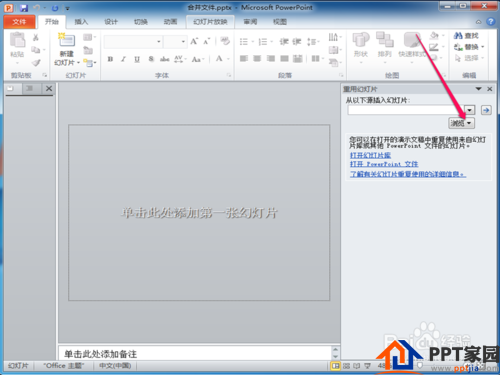
Task: Toggle Align Text Right
Action: [271, 59]
